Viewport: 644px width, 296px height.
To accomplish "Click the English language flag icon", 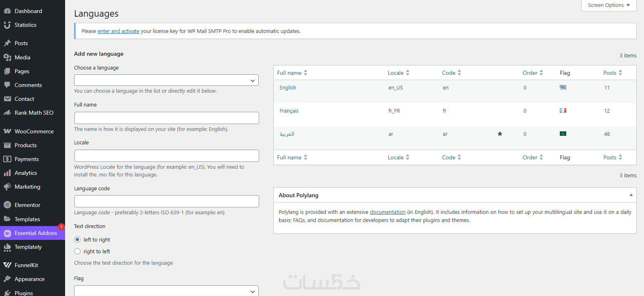I will [x=563, y=87].
